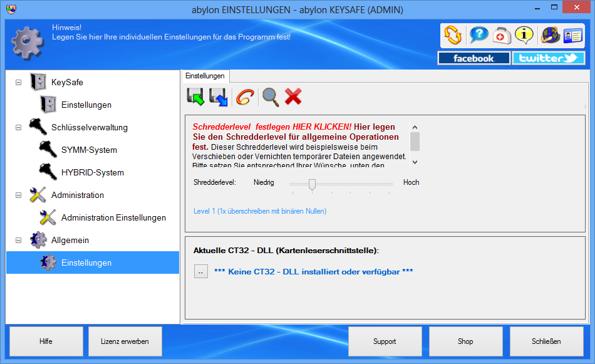Click the Level 1 description text
Viewport: 595px width, 364px height.
point(260,211)
